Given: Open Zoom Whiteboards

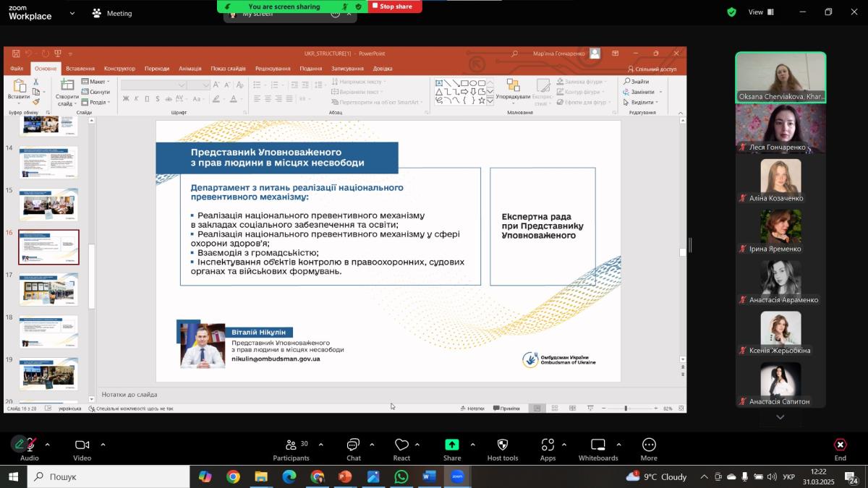Looking at the screenshot, I should (x=597, y=445).
